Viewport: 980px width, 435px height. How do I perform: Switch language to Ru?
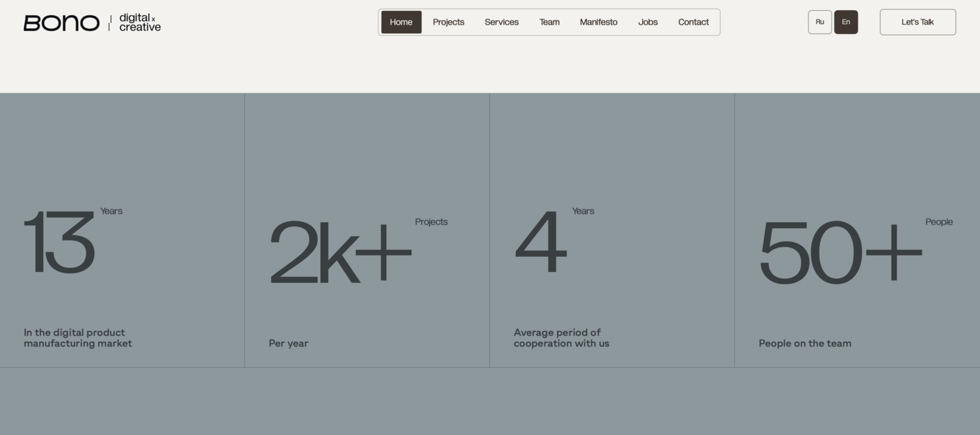click(x=820, y=22)
